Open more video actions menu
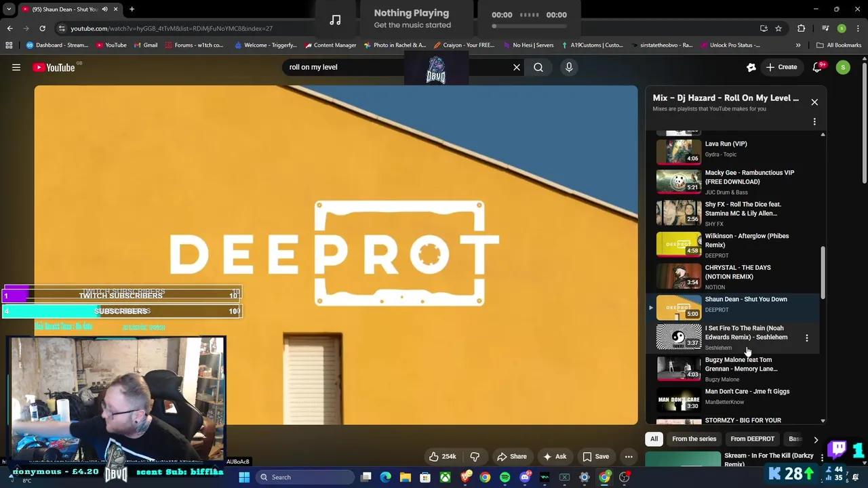 (629, 456)
